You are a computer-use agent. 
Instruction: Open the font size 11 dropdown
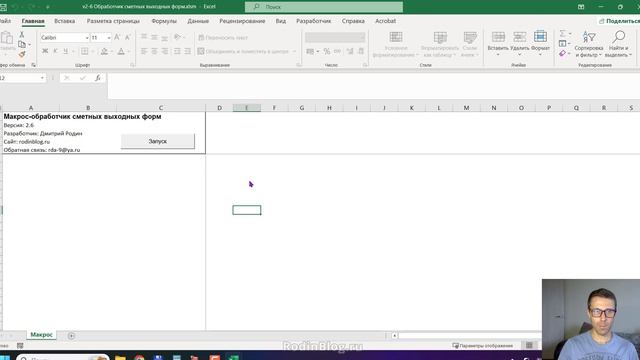(x=109, y=38)
